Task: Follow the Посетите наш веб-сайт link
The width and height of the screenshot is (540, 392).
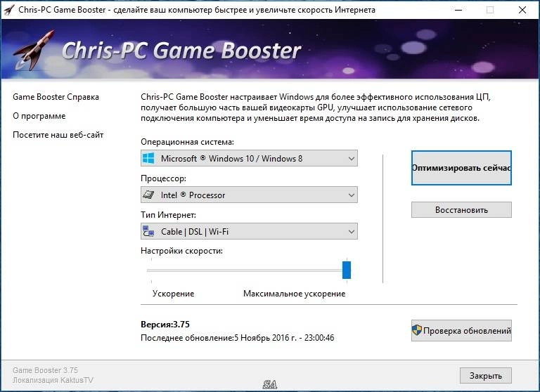Action: pyautogui.click(x=58, y=135)
